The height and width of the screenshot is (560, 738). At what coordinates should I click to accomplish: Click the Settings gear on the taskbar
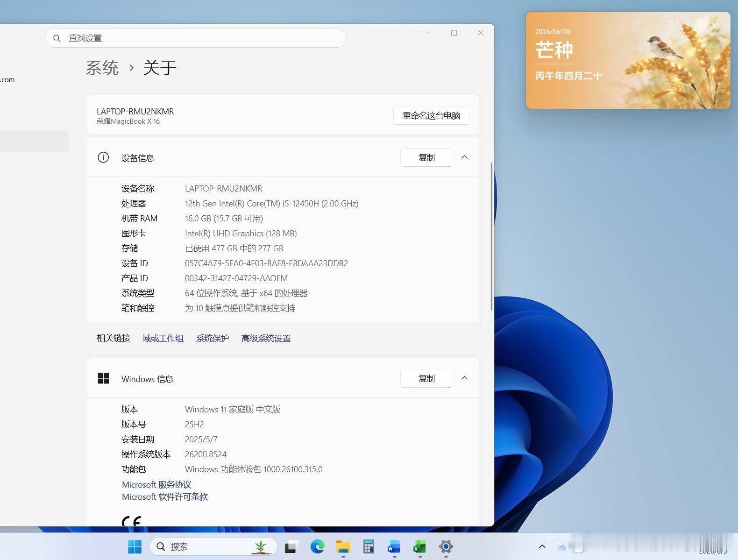click(446, 546)
